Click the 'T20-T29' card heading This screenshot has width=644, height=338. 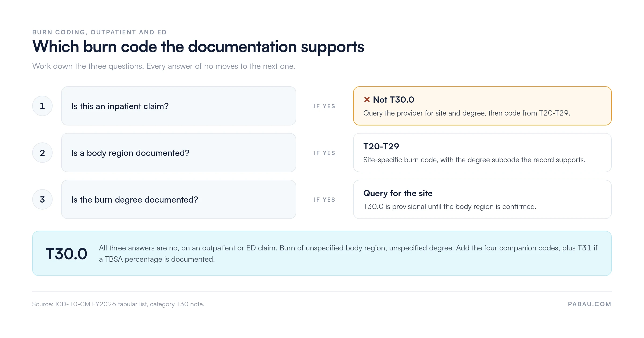click(x=381, y=146)
